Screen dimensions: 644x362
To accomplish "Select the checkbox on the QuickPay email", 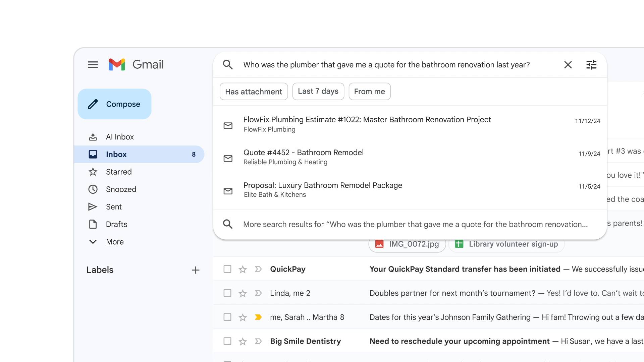I will click(x=227, y=269).
